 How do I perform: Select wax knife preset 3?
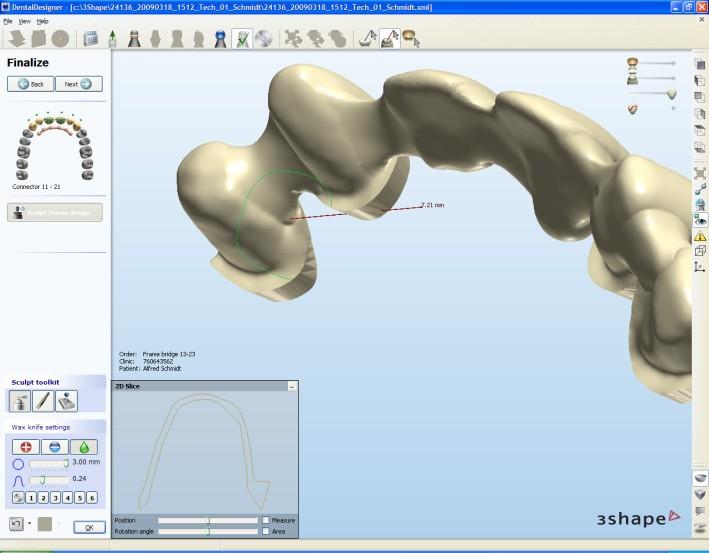pos(55,498)
